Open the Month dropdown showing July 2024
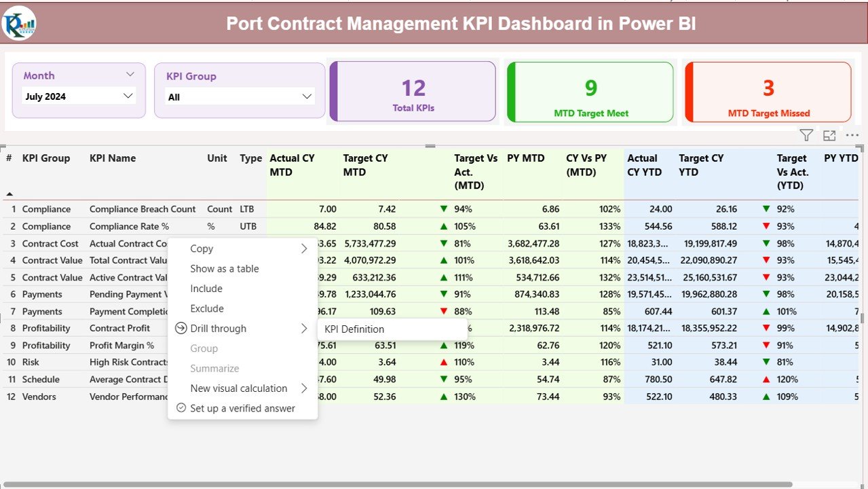868x489 pixels. tap(78, 96)
